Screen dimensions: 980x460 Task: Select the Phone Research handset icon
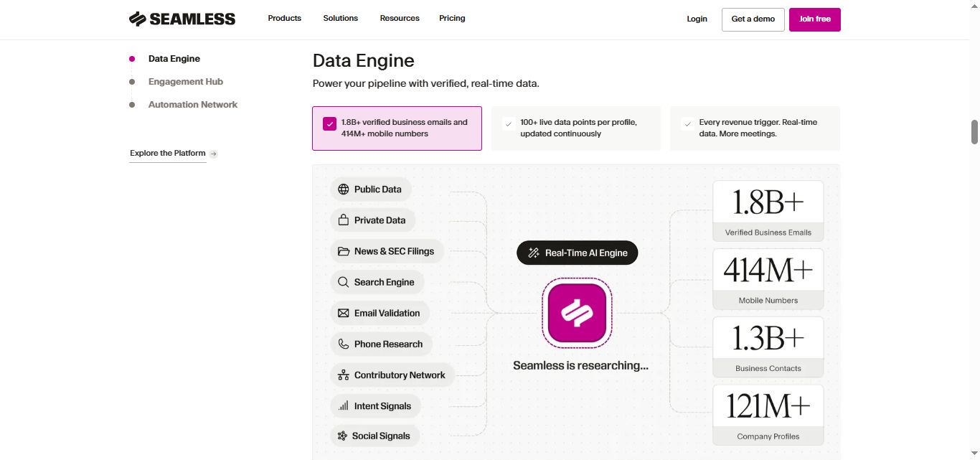pyautogui.click(x=343, y=344)
